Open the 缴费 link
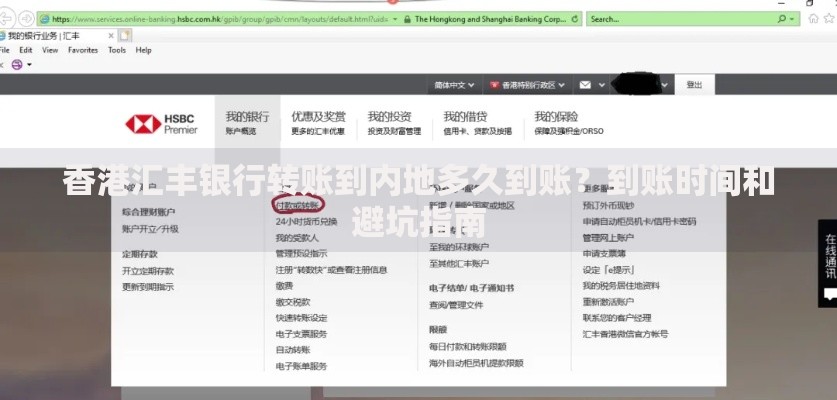 [284, 286]
